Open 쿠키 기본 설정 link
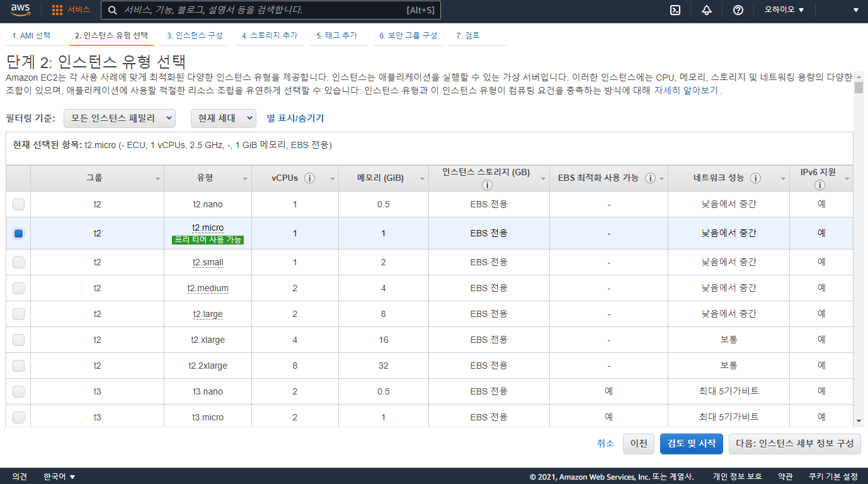The height and width of the screenshot is (484, 868). [833, 476]
